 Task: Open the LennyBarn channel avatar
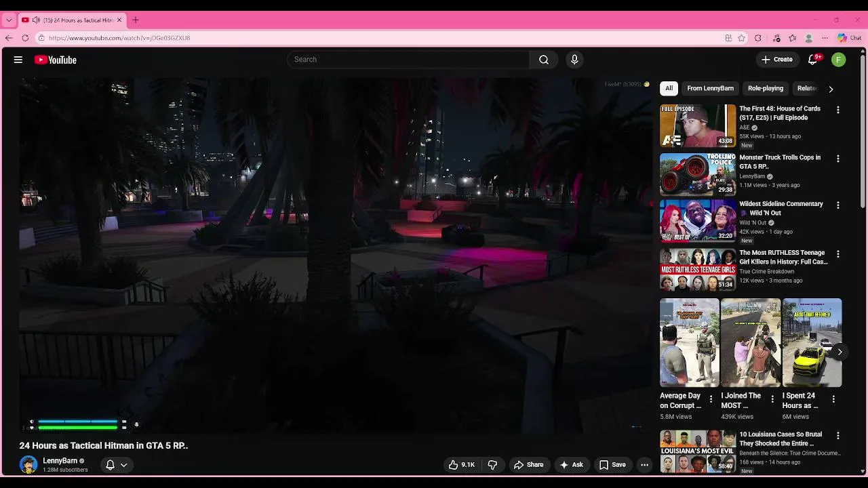click(x=28, y=465)
